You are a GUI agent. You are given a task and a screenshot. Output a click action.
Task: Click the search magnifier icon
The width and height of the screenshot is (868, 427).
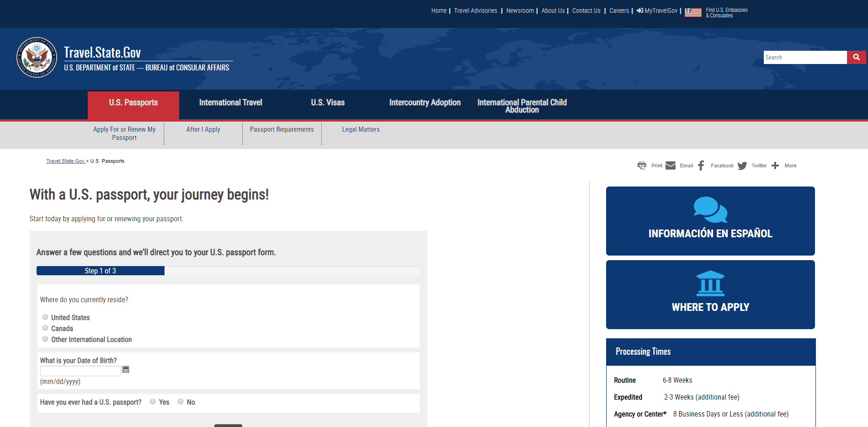[856, 57]
